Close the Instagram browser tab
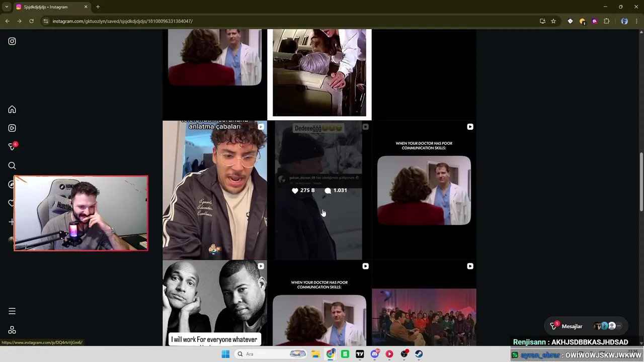644x362 pixels. point(86,7)
